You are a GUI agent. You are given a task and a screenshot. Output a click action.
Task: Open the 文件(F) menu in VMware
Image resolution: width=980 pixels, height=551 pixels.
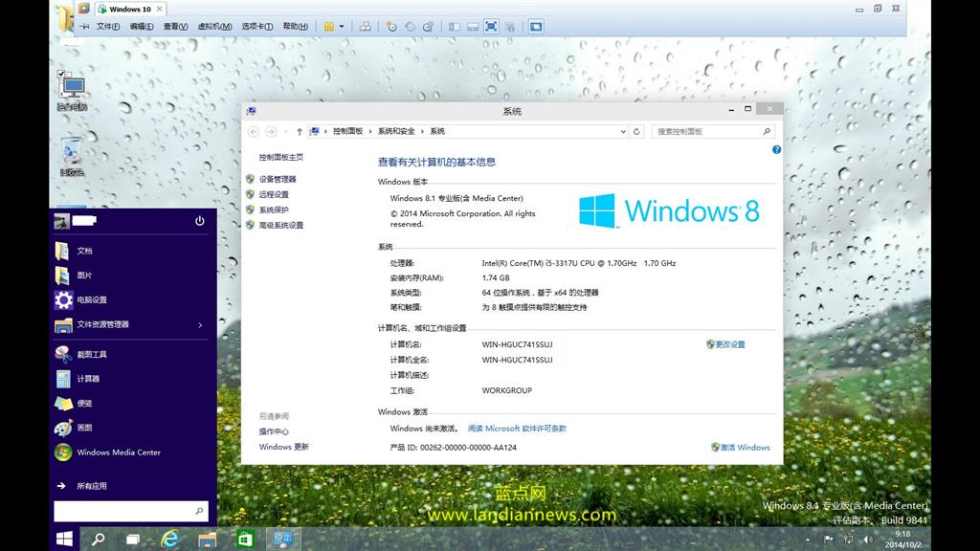pos(108,26)
